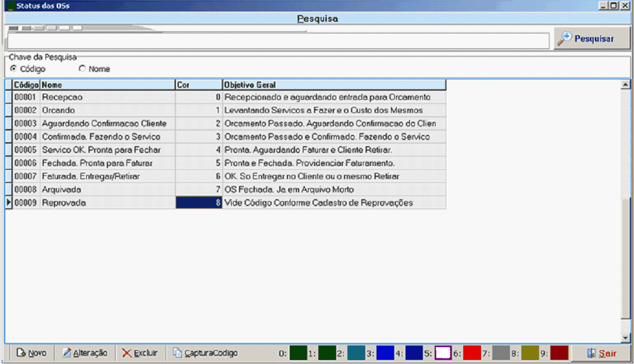Click the Alteração edit button
Viewport: 634px width, 364px height.
click(x=85, y=353)
